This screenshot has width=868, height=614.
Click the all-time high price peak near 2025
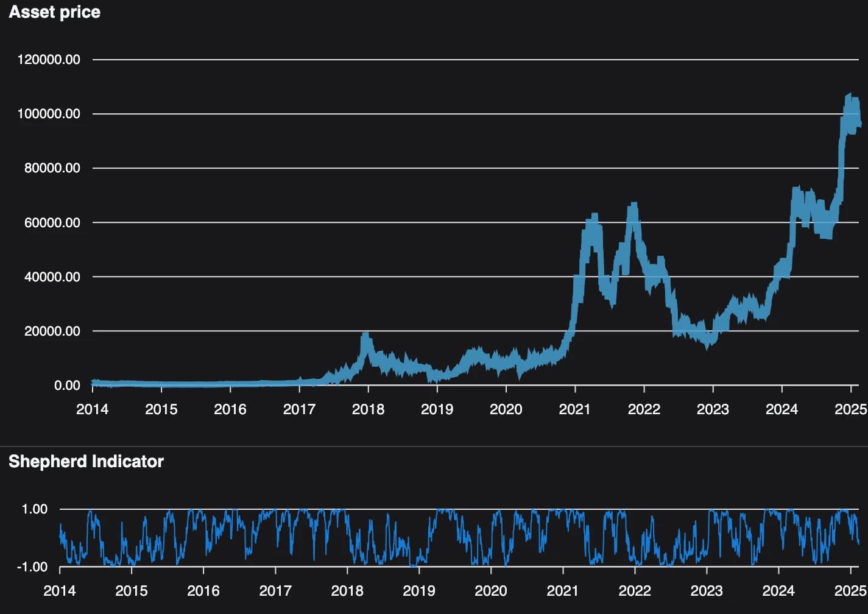[849, 97]
